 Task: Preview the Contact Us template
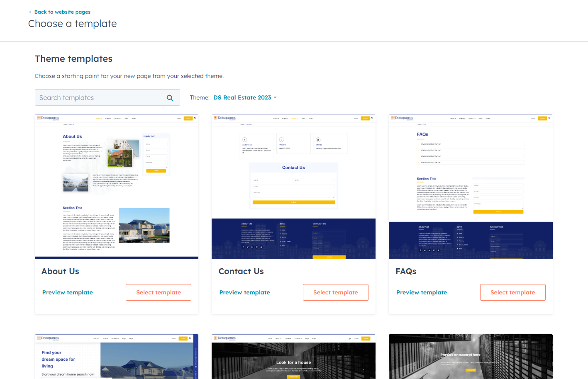pyautogui.click(x=245, y=292)
